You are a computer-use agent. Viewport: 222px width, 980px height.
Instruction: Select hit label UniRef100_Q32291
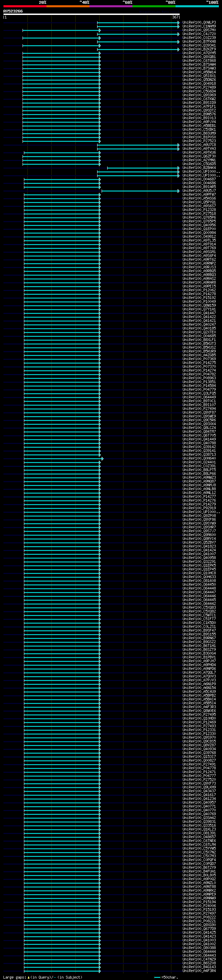(199, 562)
